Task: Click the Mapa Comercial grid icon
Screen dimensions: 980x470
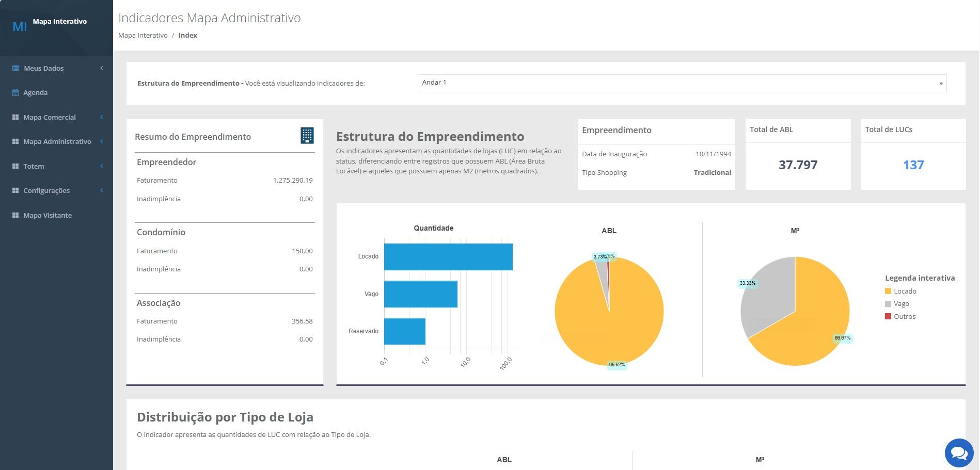Action: (15, 117)
